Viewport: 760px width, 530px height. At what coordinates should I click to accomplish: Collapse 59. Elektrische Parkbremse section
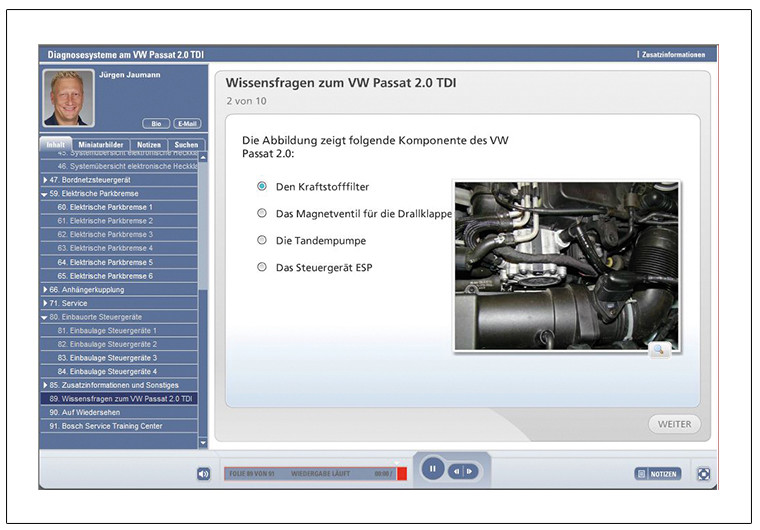(45, 194)
